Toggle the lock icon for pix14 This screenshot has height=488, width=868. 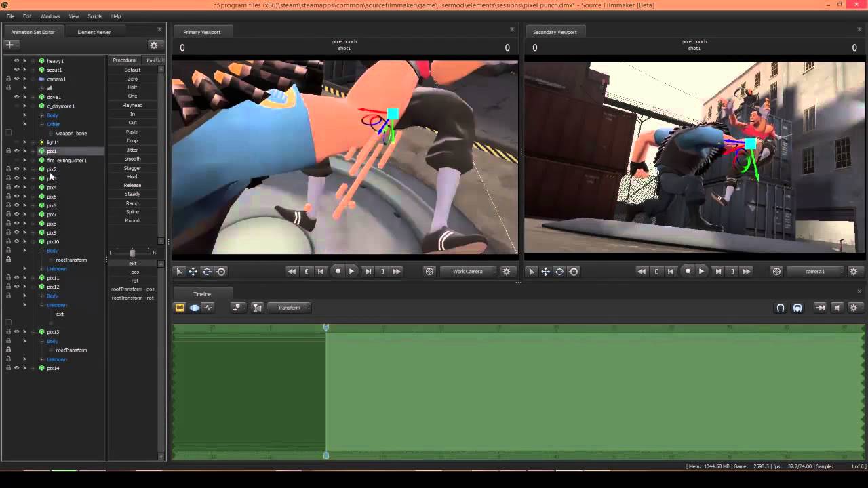pyautogui.click(x=8, y=368)
